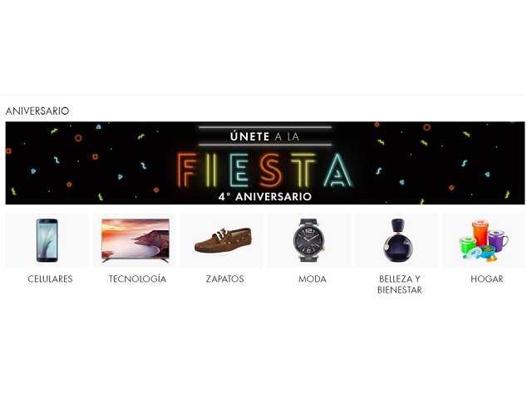This screenshot has width=532, height=399.
Task: Click the teal neon letter A
Action: 338,170
